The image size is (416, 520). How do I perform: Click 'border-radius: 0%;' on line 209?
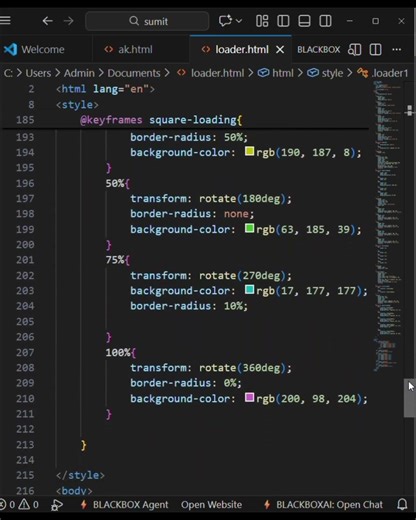click(186, 383)
